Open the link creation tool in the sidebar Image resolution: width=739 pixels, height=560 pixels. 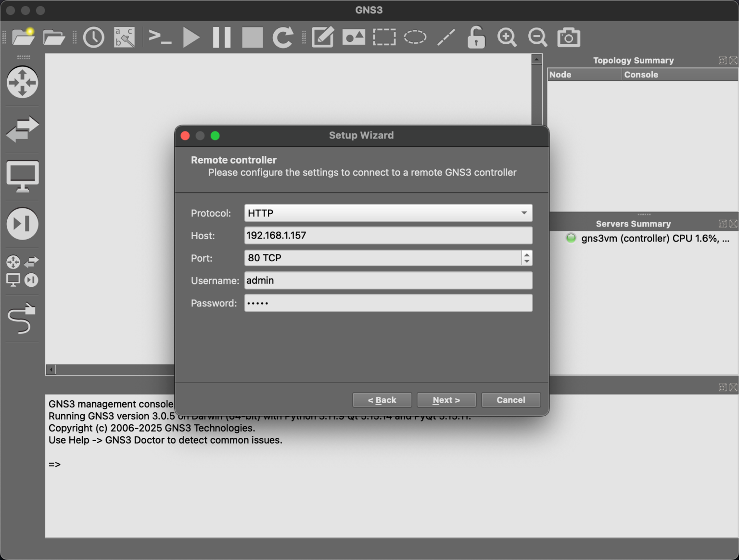[22, 318]
